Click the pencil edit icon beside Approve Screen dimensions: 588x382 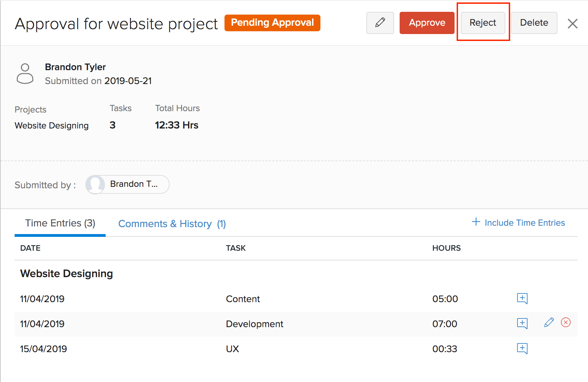tap(380, 23)
